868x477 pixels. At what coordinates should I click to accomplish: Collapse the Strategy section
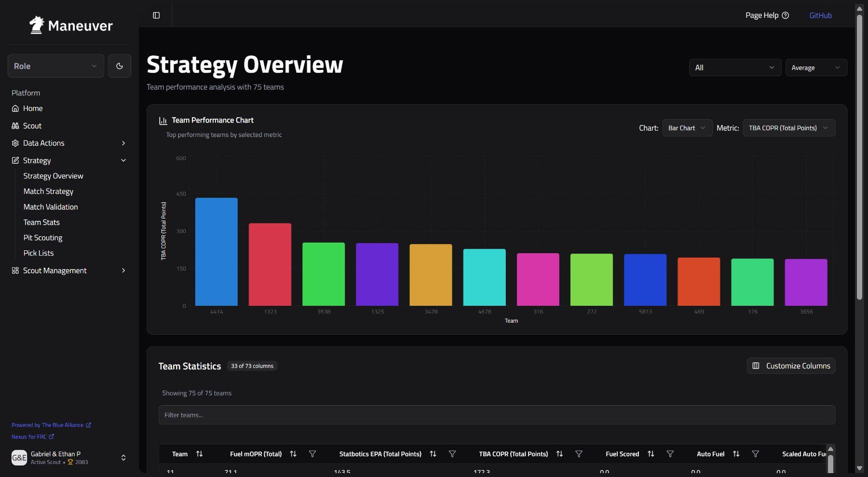tap(69, 161)
